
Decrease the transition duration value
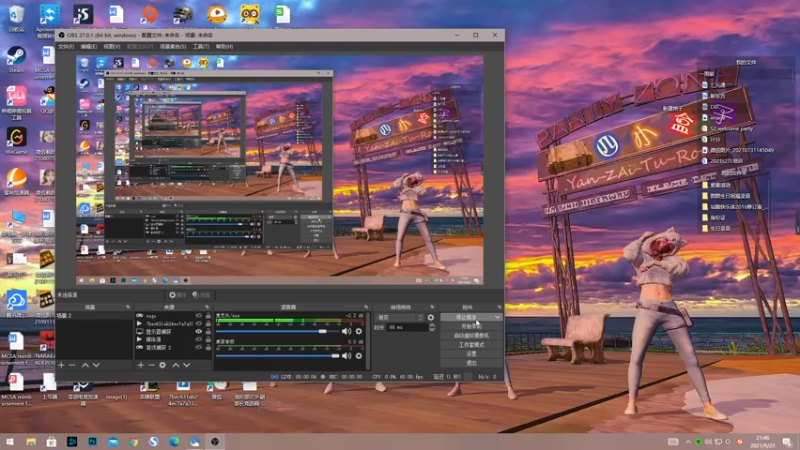coord(432,330)
